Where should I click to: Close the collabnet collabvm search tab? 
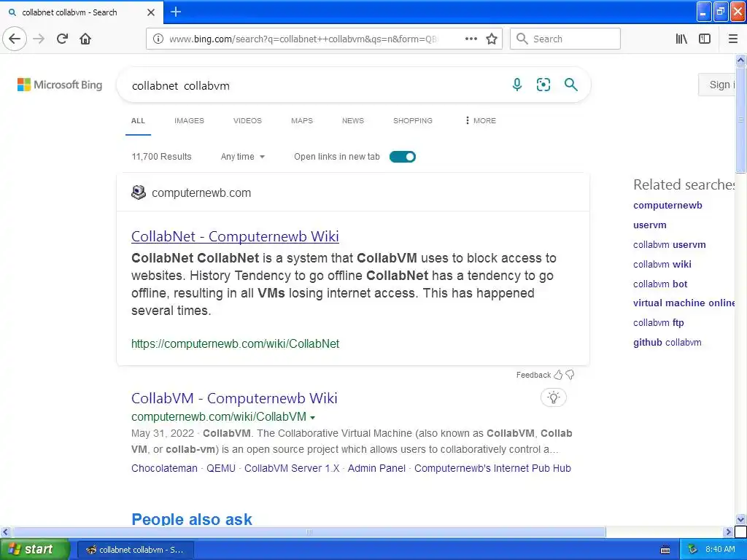tap(151, 12)
